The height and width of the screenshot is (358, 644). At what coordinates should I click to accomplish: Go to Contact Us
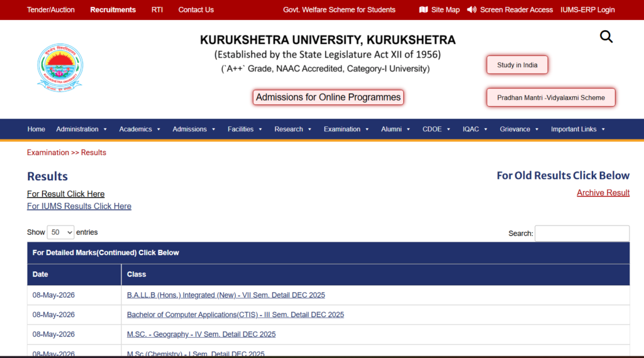coord(196,9)
